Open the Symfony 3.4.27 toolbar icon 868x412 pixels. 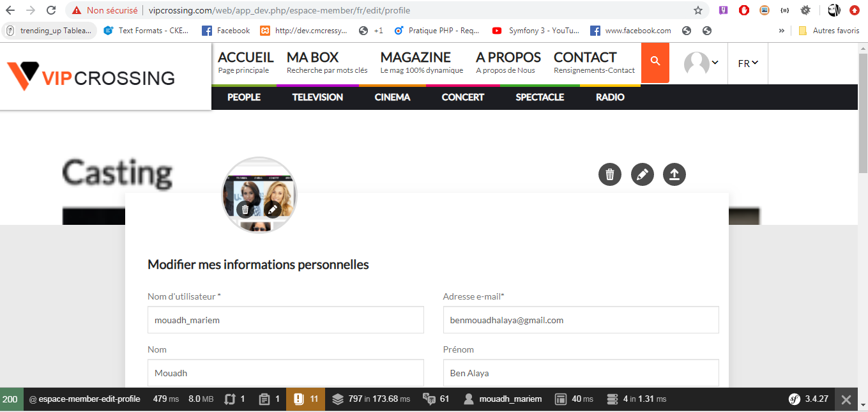(x=809, y=399)
